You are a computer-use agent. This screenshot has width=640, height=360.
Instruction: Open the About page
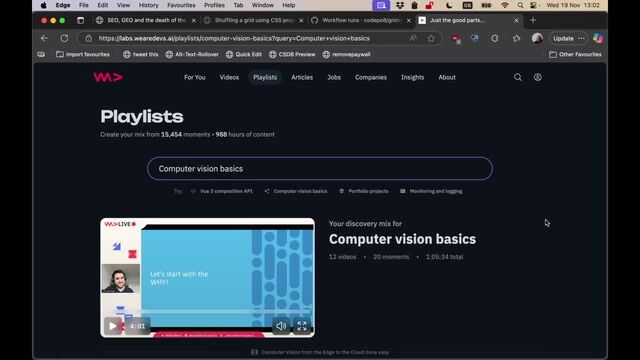point(447,77)
